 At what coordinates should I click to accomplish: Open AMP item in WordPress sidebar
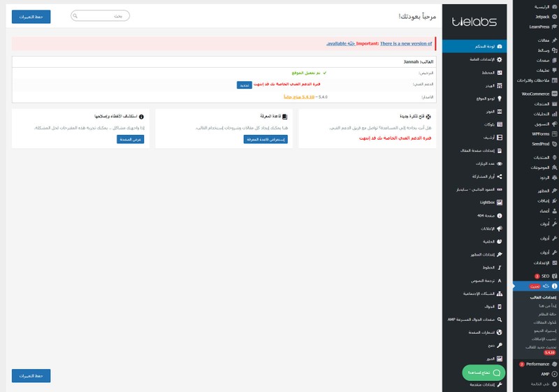point(536,375)
